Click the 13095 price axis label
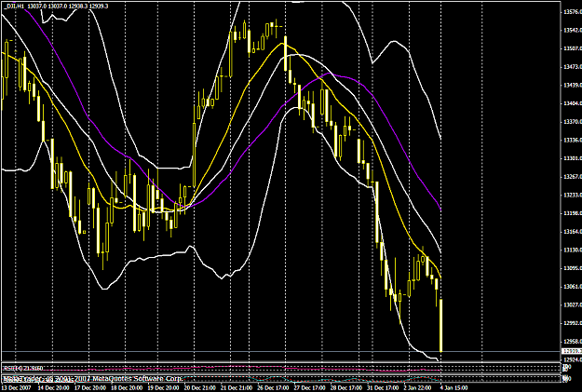The width and height of the screenshot is (582, 392). click(573, 268)
